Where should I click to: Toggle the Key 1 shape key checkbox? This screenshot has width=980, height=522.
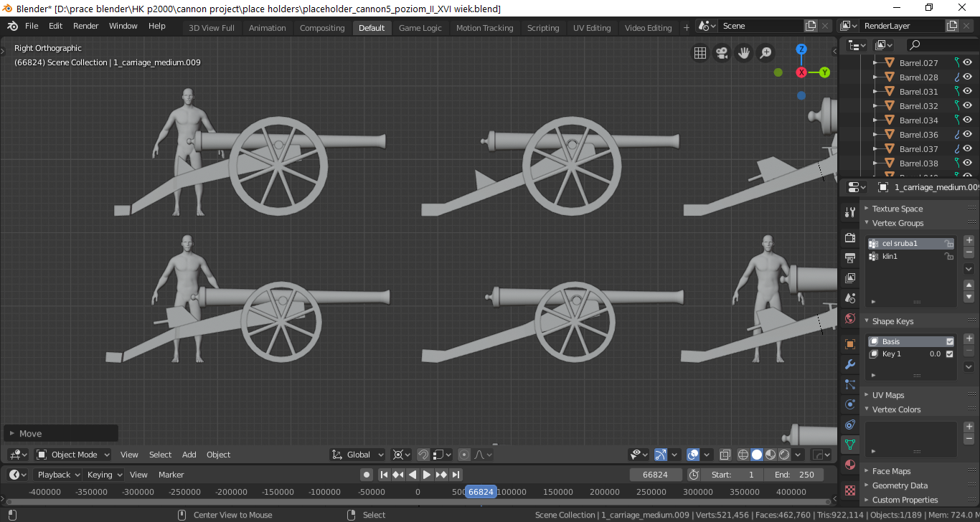950,354
